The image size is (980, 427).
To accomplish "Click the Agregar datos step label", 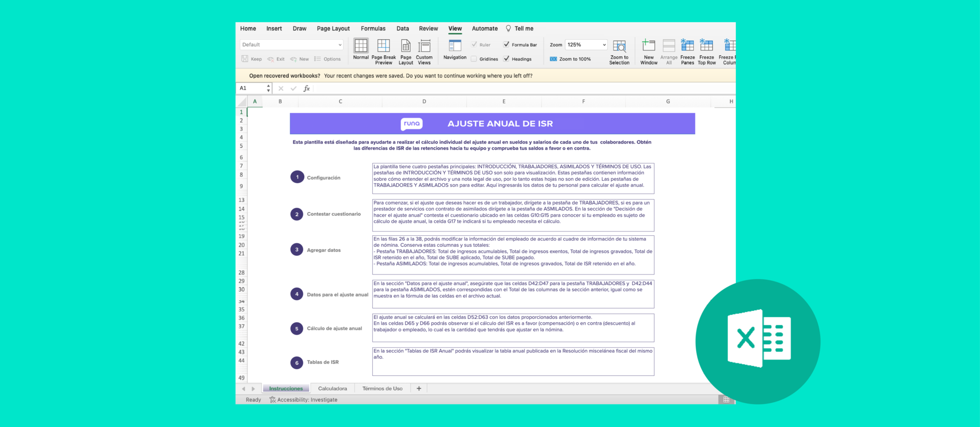I will tap(323, 250).
